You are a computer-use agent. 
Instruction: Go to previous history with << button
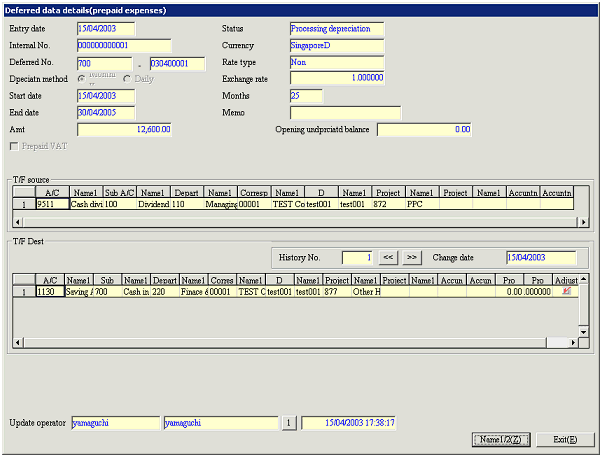388,257
